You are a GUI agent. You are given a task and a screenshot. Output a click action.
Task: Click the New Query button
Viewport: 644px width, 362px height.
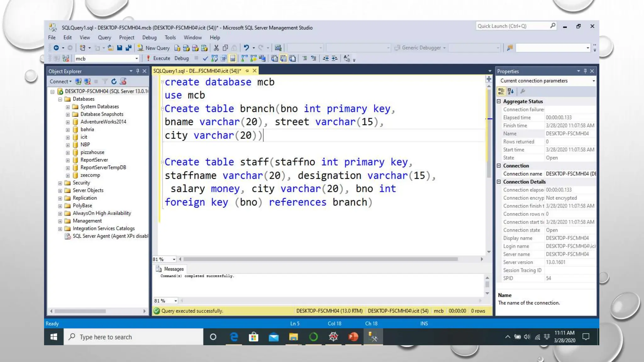click(x=153, y=48)
